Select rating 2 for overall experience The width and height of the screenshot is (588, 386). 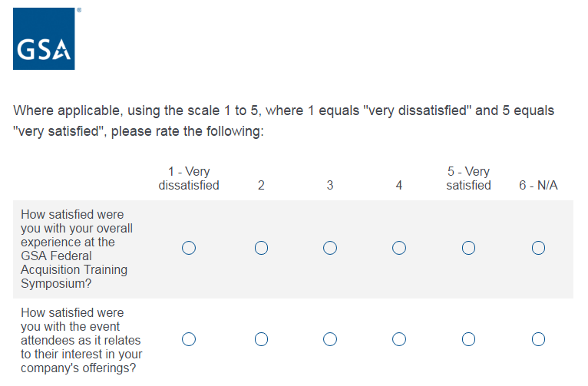[x=261, y=248]
